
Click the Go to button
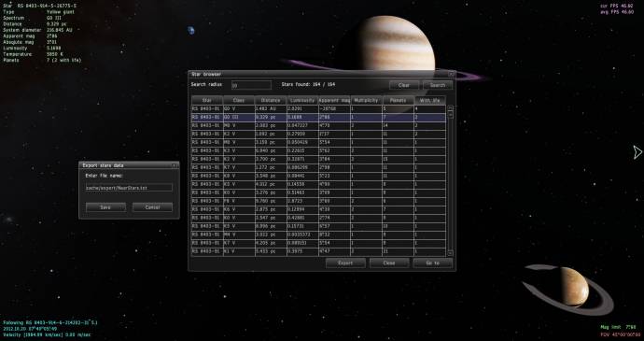click(433, 263)
